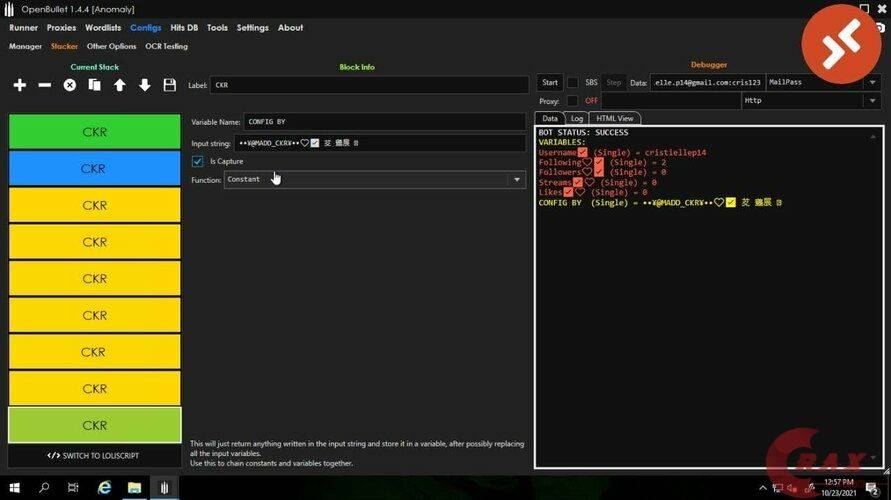Click Switch to LoliScript button
This screenshot has width=891, height=500.
(94, 456)
